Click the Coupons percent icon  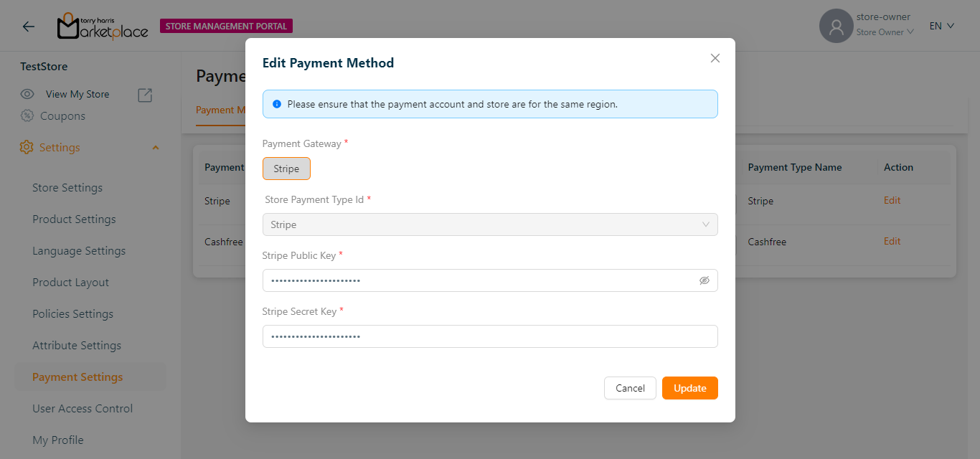(x=27, y=116)
